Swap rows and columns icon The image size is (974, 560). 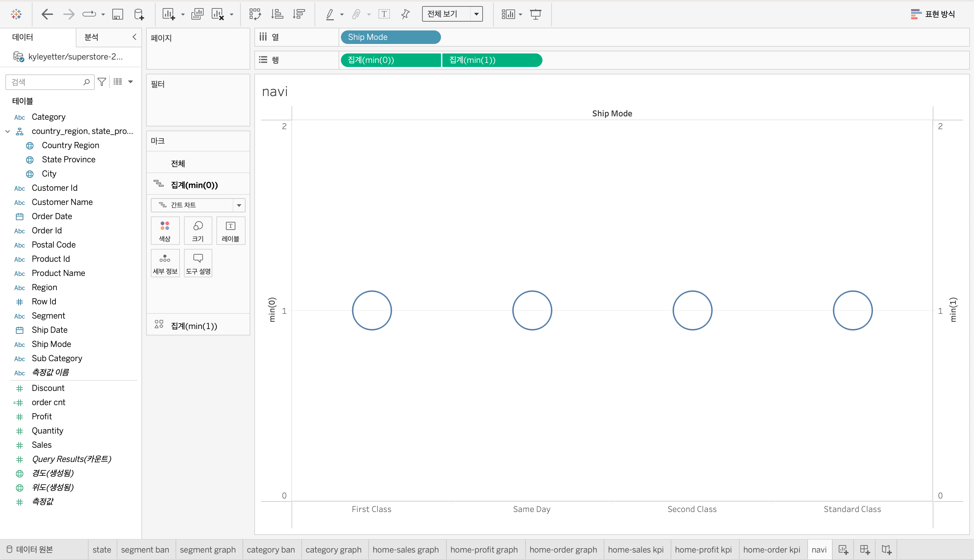click(255, 14)
